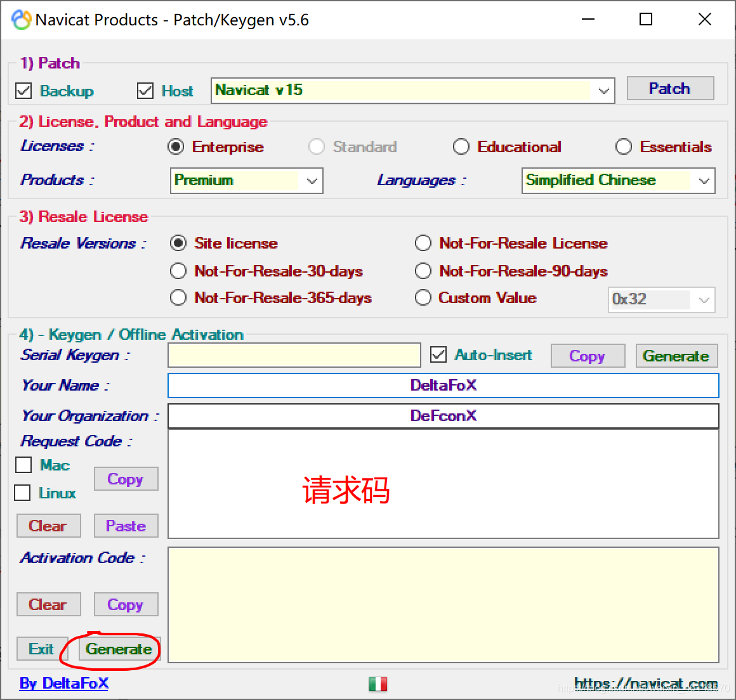
Task: Click the Exit button
Action: coord(42,649)
